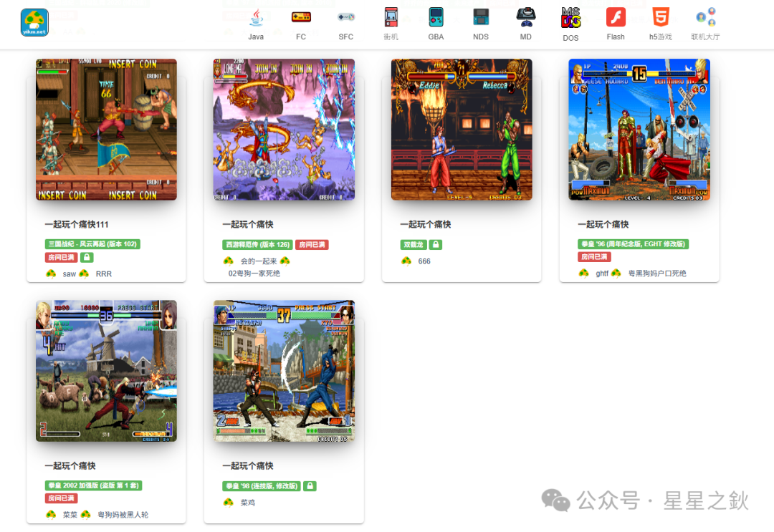Click the 房间已满 badge on 西游释厄传 card
Screen dimensions: 774x532
[x=312, y=245]
